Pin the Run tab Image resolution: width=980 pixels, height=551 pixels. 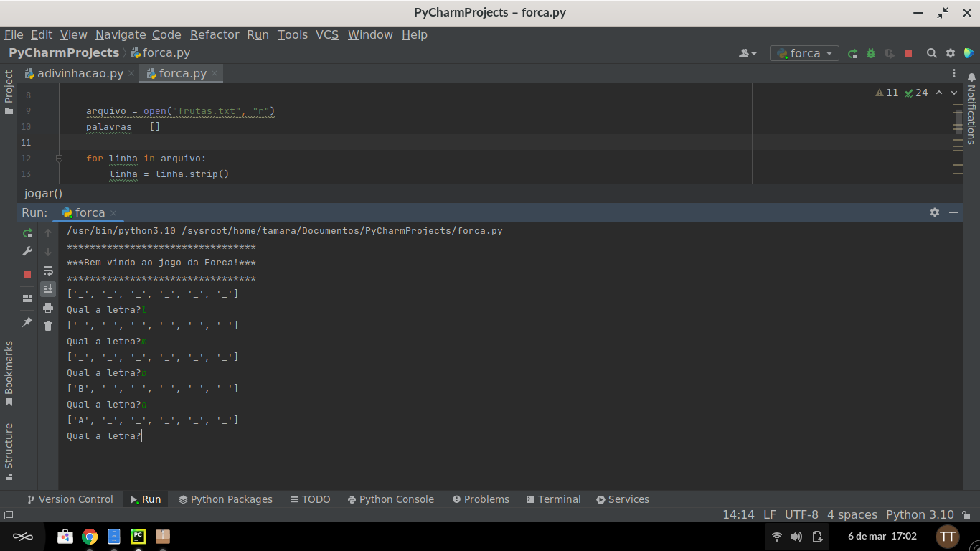[27, 322]
